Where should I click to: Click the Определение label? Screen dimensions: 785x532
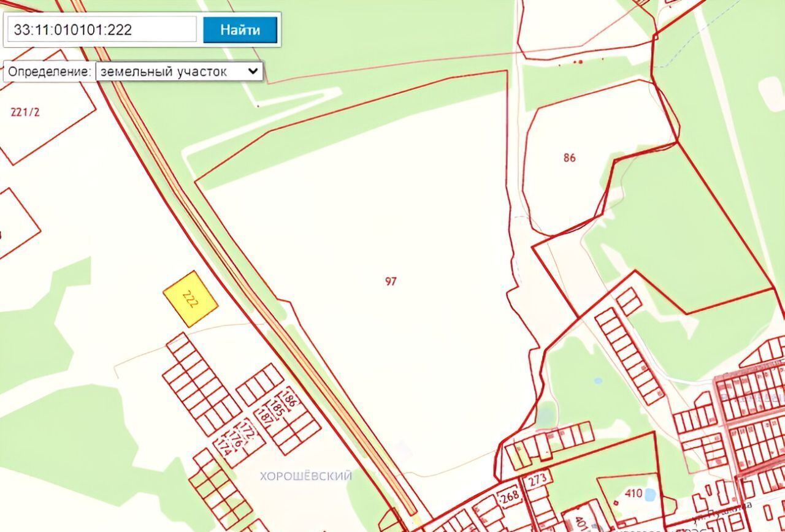tap(49, 71)
